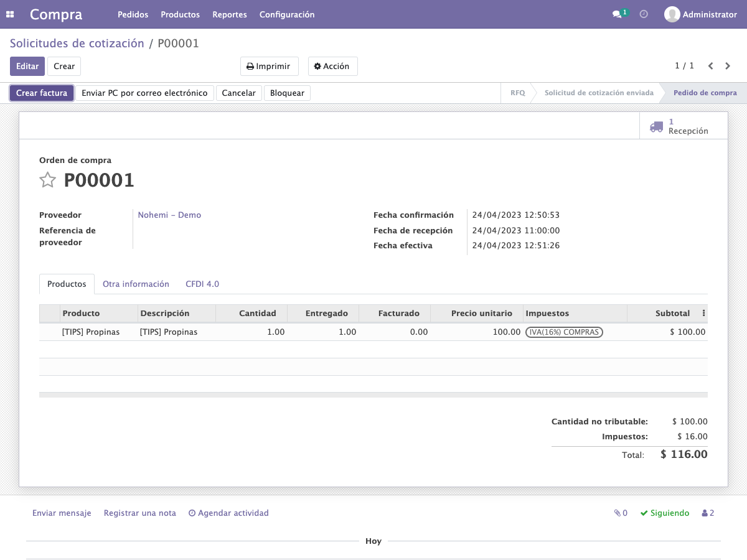747x560 pixels.
Task: Click the $ 16.00 Impuestos amount
Action: (692, 437)
